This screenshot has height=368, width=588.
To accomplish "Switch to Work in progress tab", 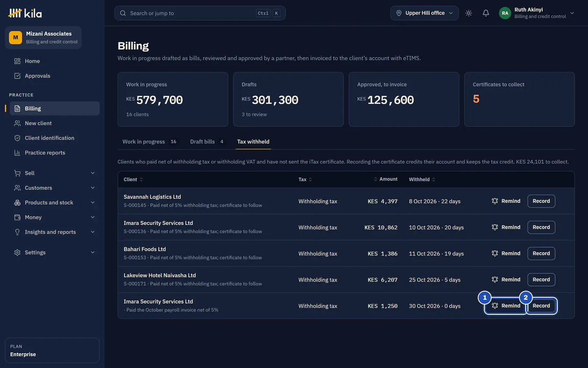I will (149, 141).
